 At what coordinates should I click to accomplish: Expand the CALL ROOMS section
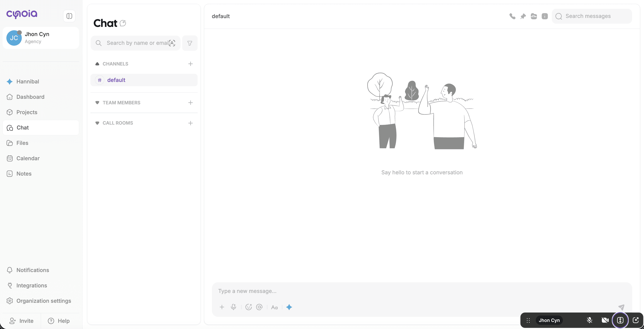(97, 123)
